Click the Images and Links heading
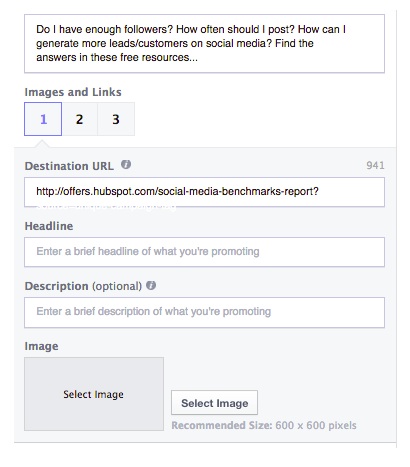 point(73,92)
